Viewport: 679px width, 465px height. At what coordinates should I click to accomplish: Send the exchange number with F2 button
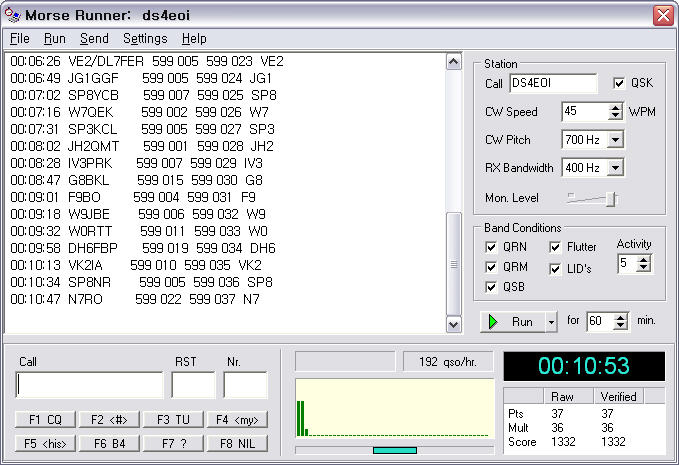pyautogui.click(x=109, y=420)
